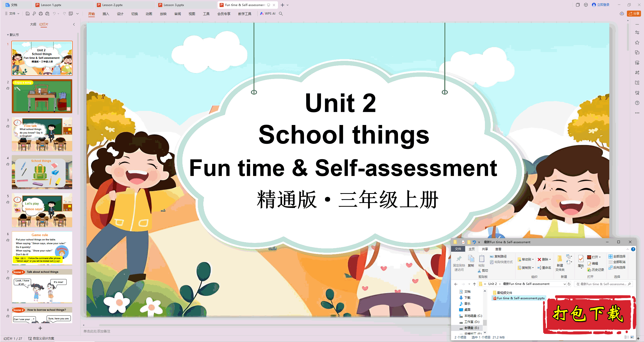The height and width of the screenshot is (342, 644).
Task: Select slide 6 Game rule thumbnail
Action: [42, 248]
